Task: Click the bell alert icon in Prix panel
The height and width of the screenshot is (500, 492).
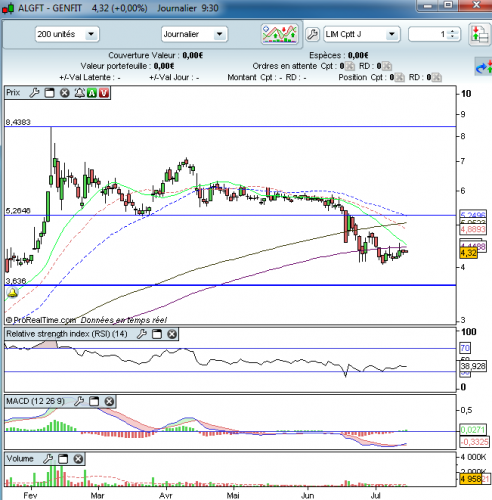Action: [79, 93]
